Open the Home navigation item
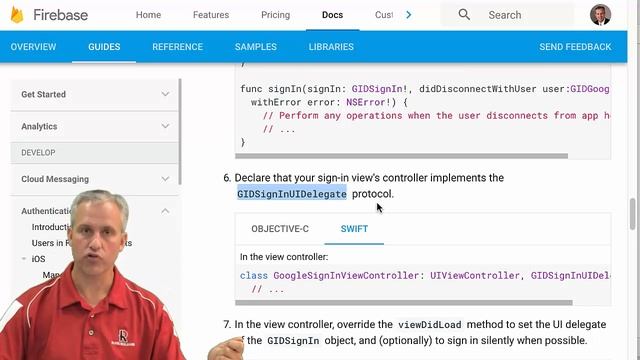 point(148,15)
